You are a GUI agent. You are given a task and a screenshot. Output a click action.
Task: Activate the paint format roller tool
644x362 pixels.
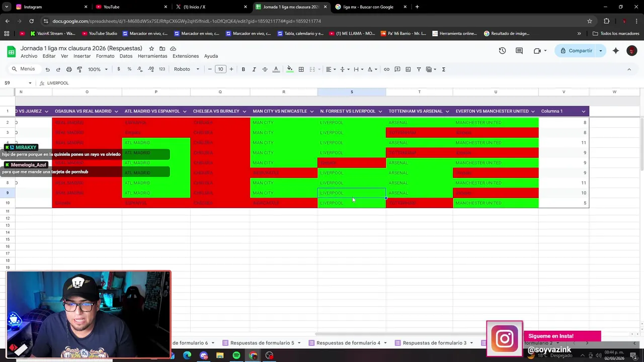(x=79, y=69)
